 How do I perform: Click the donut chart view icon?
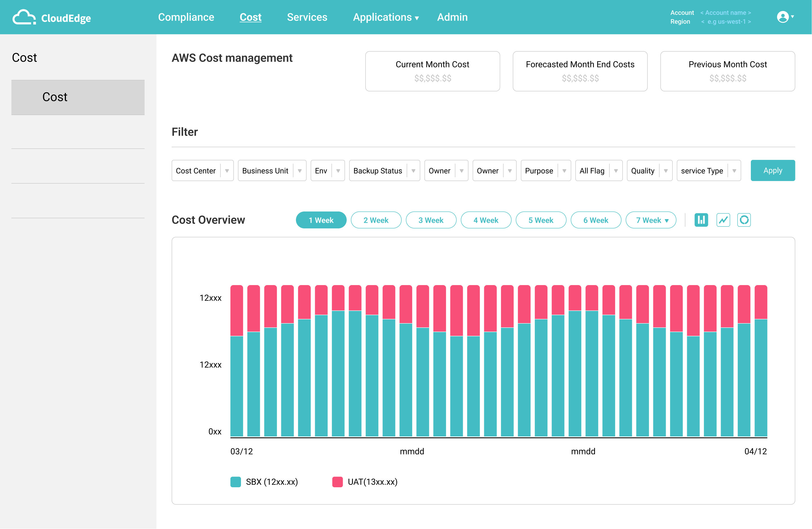(744, 220)
